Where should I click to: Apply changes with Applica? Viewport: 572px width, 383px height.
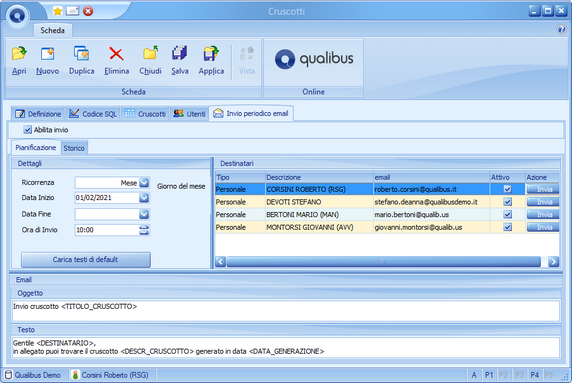211,61
